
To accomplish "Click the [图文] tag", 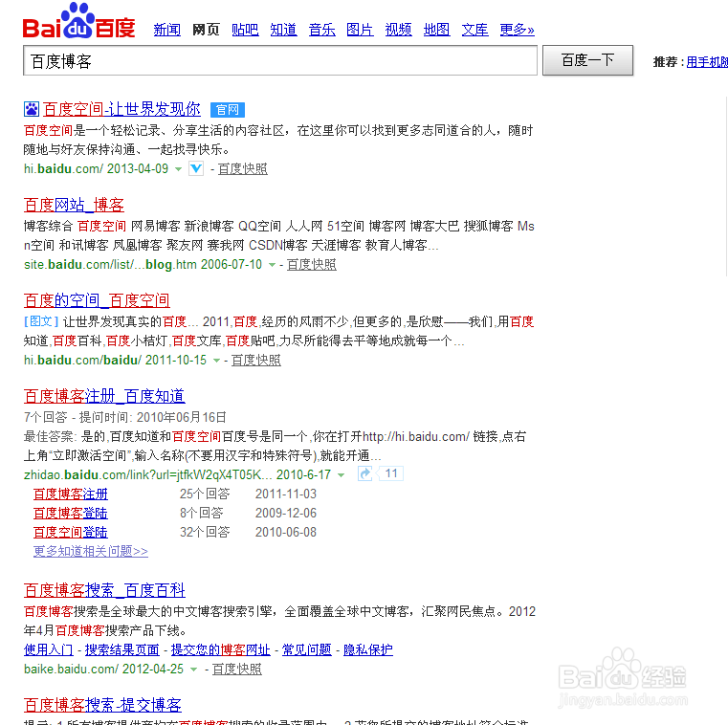I will coord(41,321).
